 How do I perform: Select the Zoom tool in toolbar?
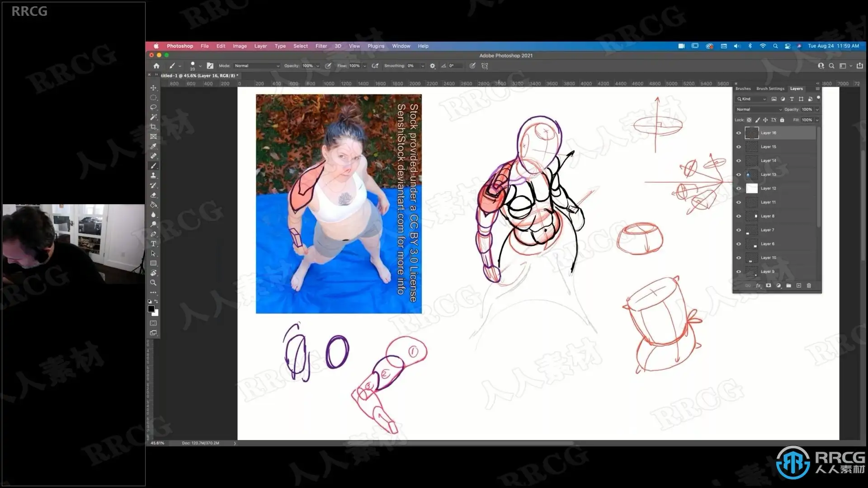153,282
